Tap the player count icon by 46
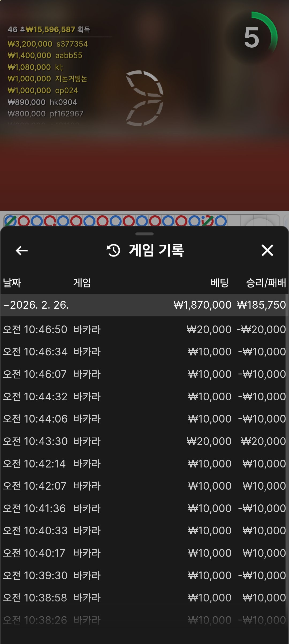Image resolution: width=289 pixels, height=644 pixels. (22, 29)
